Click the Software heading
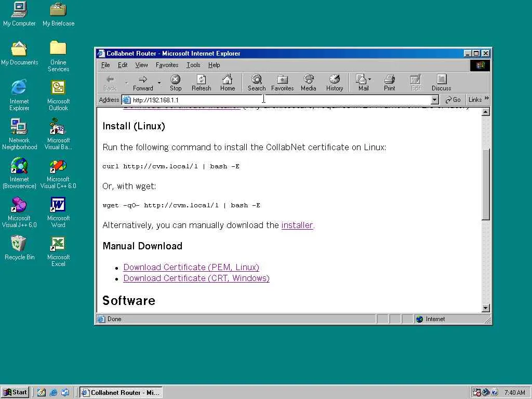532x399 pixels. 129,301
